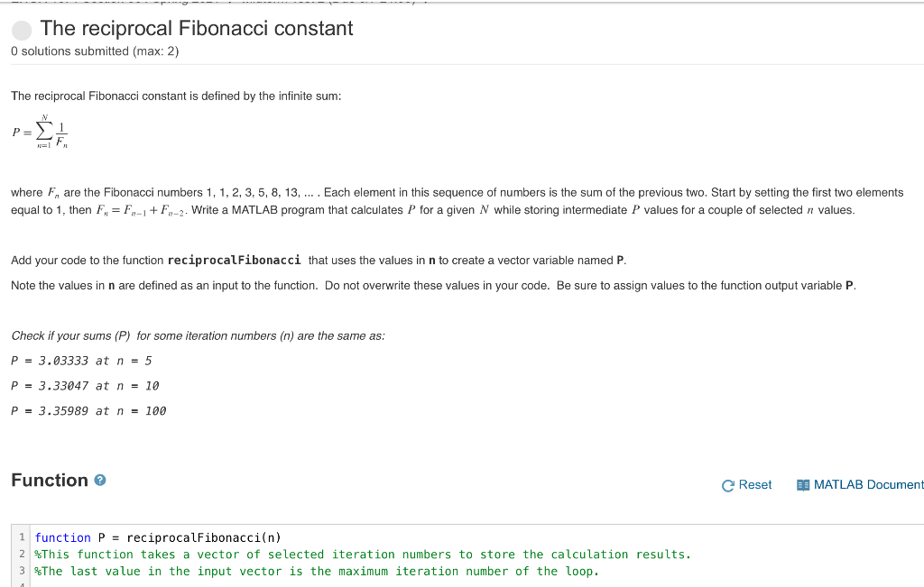924x587 pixels.
Task: Click line number 1 in the editor
Action: point(21,537)
